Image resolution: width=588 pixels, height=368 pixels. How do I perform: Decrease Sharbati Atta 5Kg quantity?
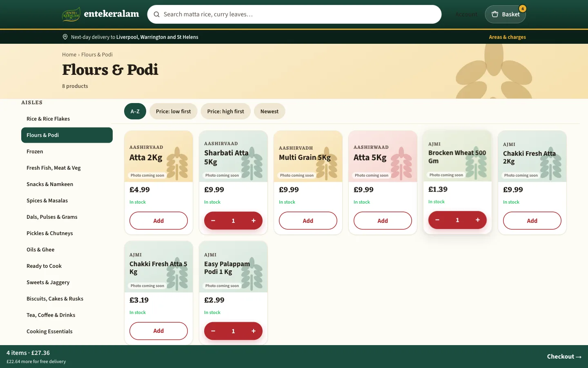(213, 221)
